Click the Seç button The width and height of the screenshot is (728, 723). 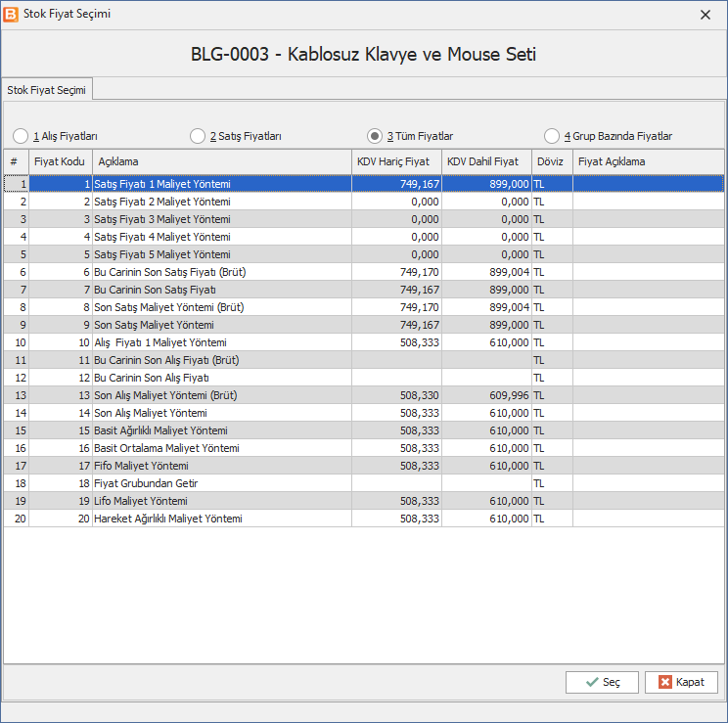click(x=602, y=682)
